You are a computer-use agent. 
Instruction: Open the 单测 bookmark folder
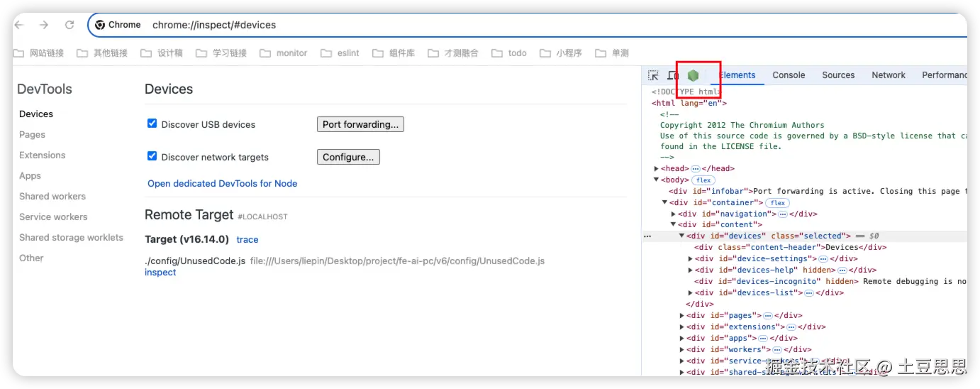pos(612,53)
